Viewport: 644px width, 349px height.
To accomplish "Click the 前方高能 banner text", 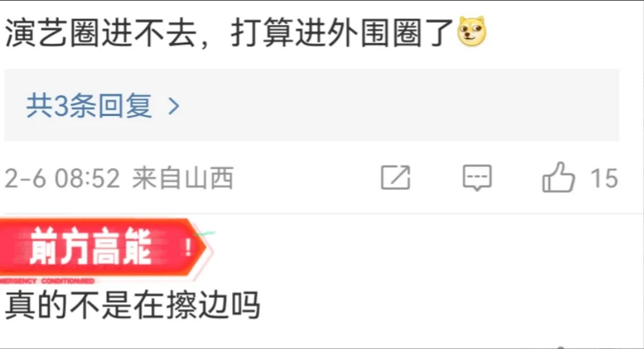I will (x=90, y=247).
